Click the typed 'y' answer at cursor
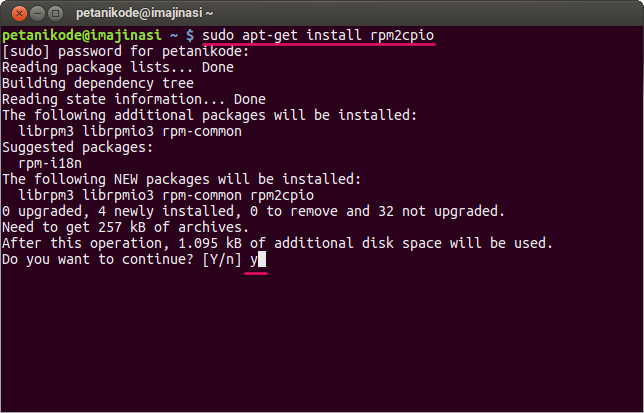644x413 pixels. coord(254,259)
